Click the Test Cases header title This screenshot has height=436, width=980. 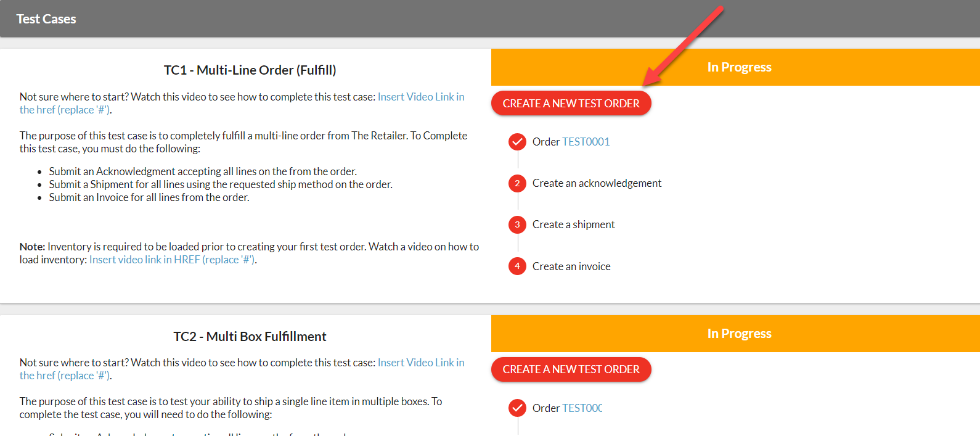pos(46,19)
